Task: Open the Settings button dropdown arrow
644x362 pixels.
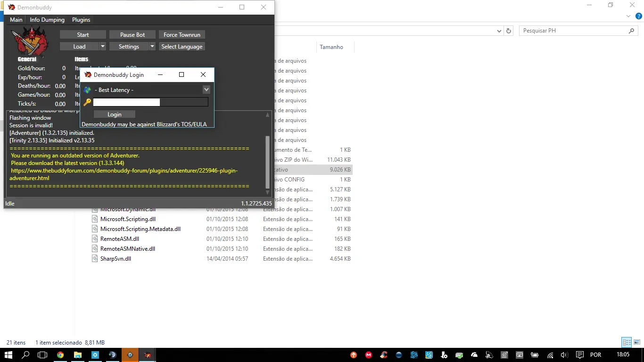Action: [x=152, y=47]
